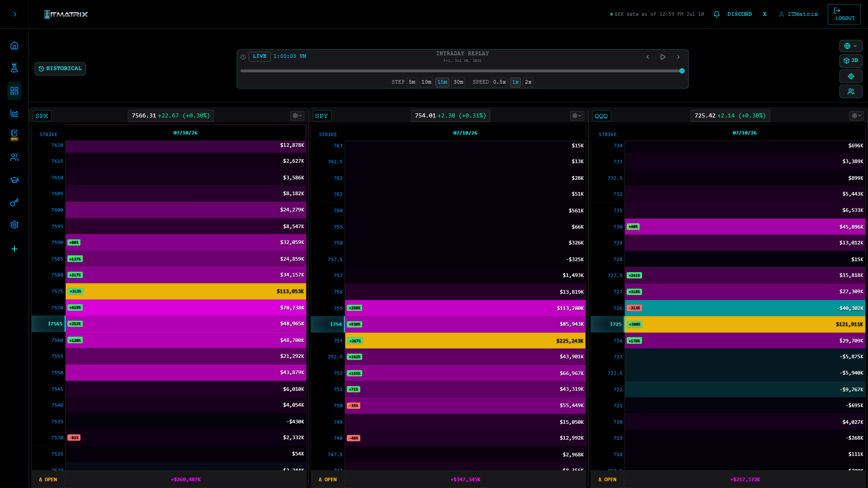
Task: Click the SPY 07/10/26 expiry header
Action: pyautogui.click(x=465, y=133)
